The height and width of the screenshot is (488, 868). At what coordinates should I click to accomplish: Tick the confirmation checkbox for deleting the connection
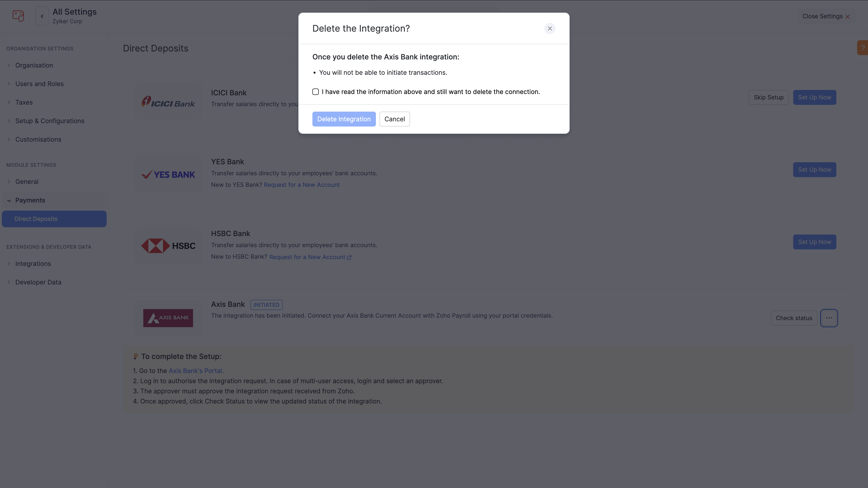tap(315, 91)
